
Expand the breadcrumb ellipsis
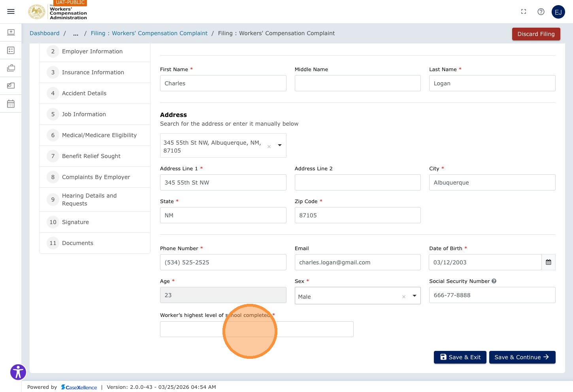point(75,34)
